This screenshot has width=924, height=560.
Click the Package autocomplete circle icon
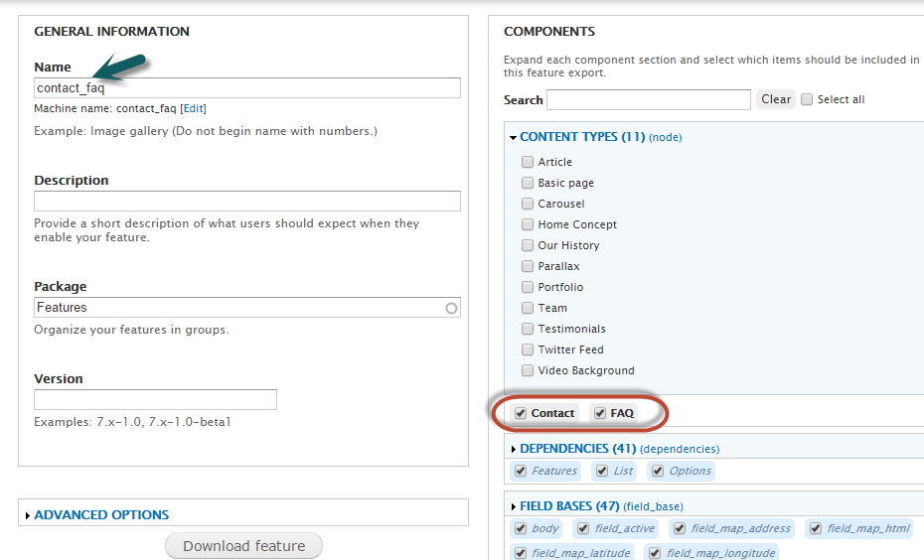[451, 308]
